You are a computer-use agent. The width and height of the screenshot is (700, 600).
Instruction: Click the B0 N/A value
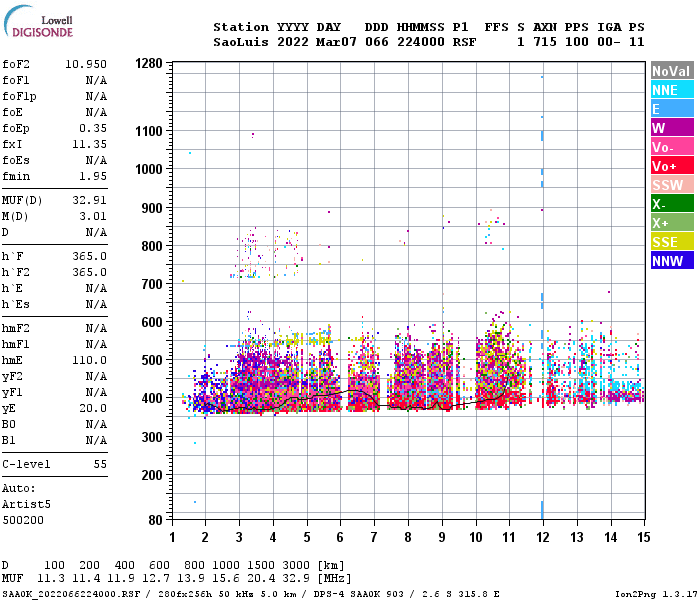96,425
